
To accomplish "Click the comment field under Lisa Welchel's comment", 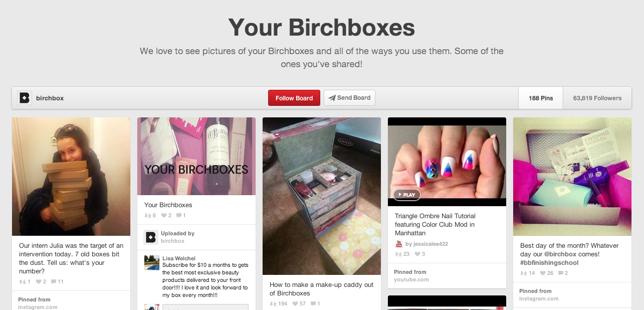I will pos(205,307).
